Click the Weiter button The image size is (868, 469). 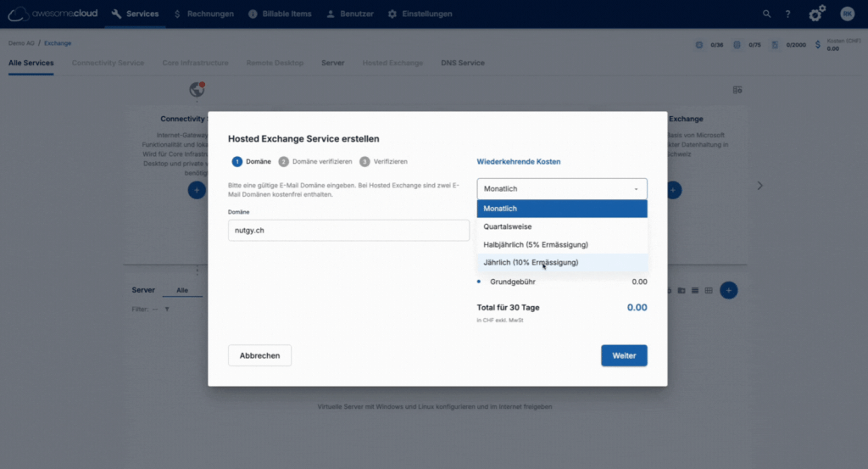coord(624,355)
